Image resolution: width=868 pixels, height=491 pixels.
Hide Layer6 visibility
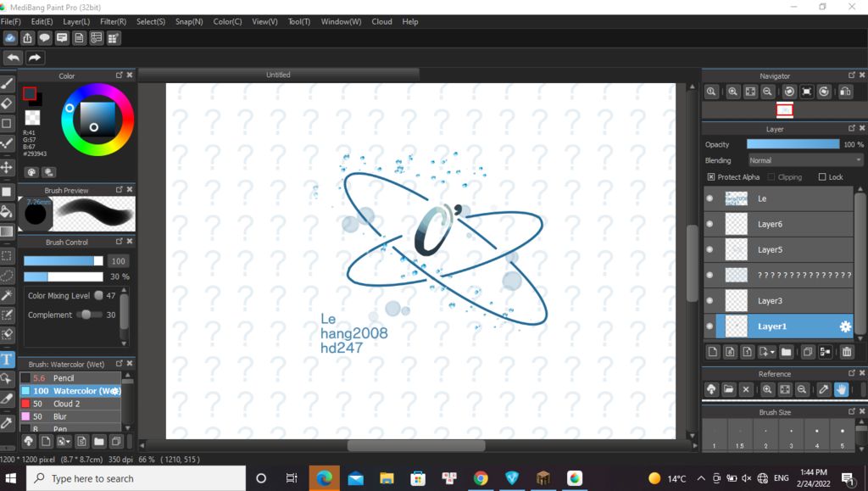coord(709,224)
